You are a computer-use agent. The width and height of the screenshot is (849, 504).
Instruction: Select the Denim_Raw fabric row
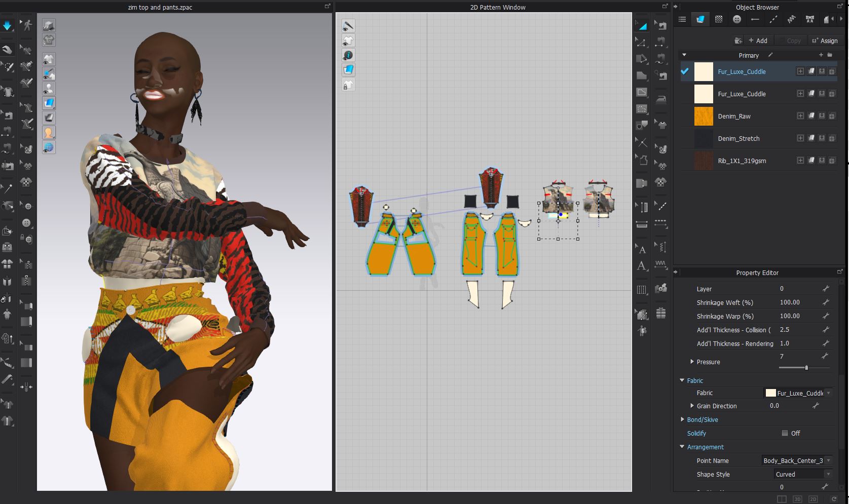pyautogui.click(x=759, y=116)
